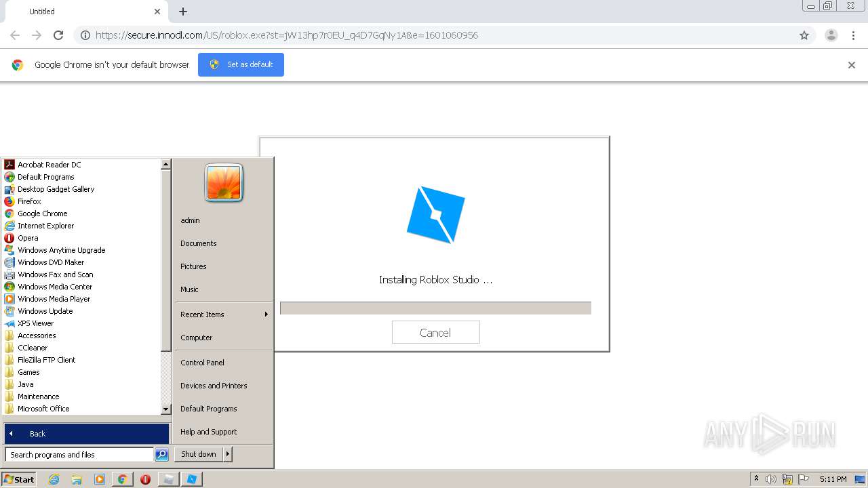Launch Windows DVD Maker
The width and height of the screenshot is (868, 488).
[x=45, y=262]
